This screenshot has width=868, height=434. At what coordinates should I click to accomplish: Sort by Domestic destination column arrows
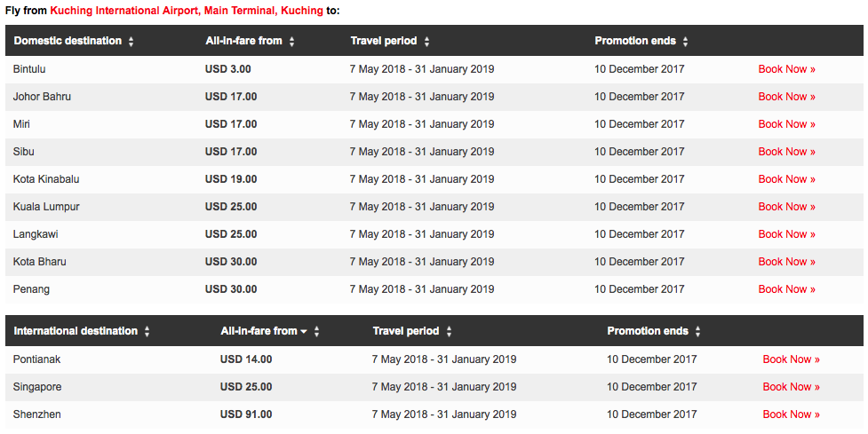click(x=131, y=42)
